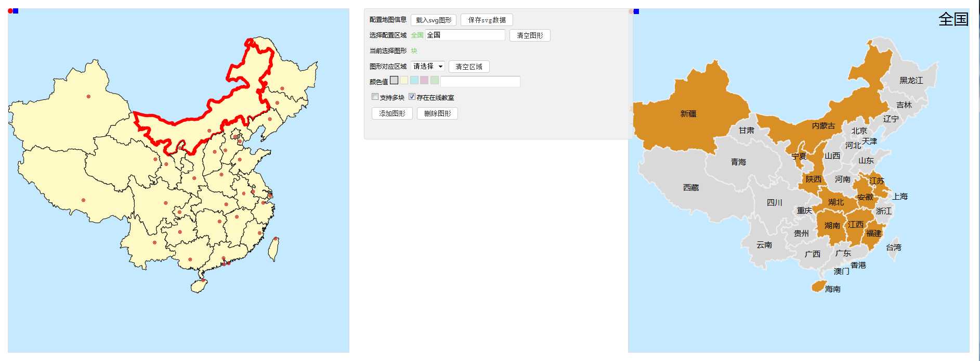Select 广东 on the right map
Screen dimensions: 980x361
coord(843,253)
